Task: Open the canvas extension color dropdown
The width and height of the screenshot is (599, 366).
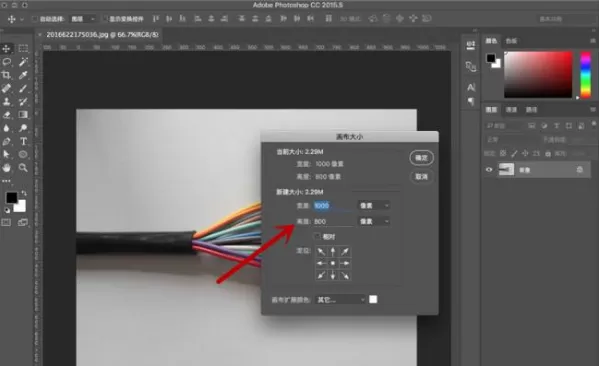Action: coord(340,300)
